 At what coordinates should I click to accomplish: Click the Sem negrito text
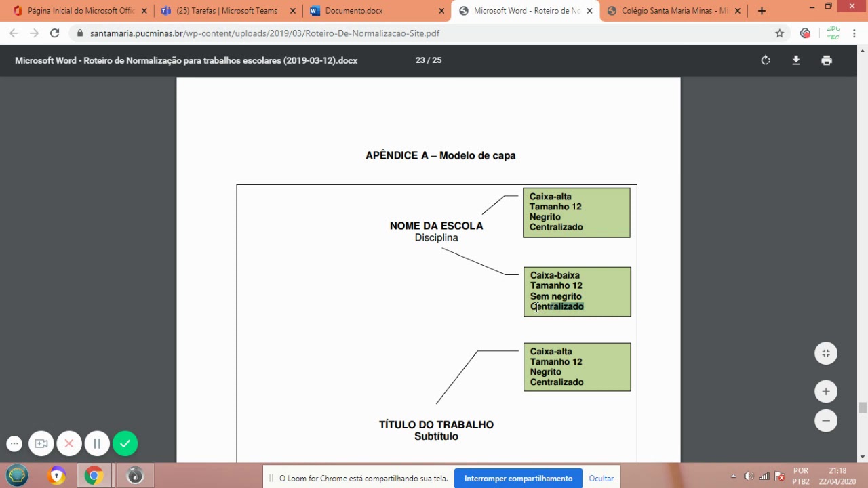(x=555, y=296)
